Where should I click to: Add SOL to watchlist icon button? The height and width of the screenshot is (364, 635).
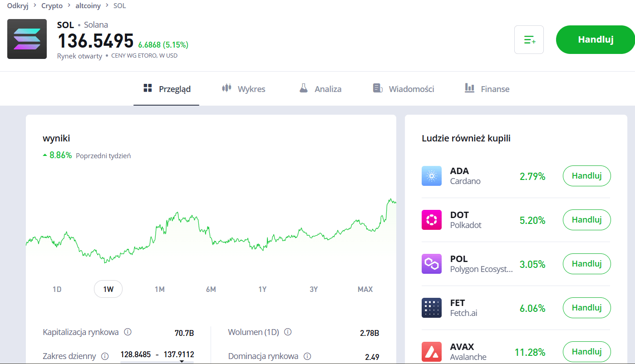coord(529,40)
